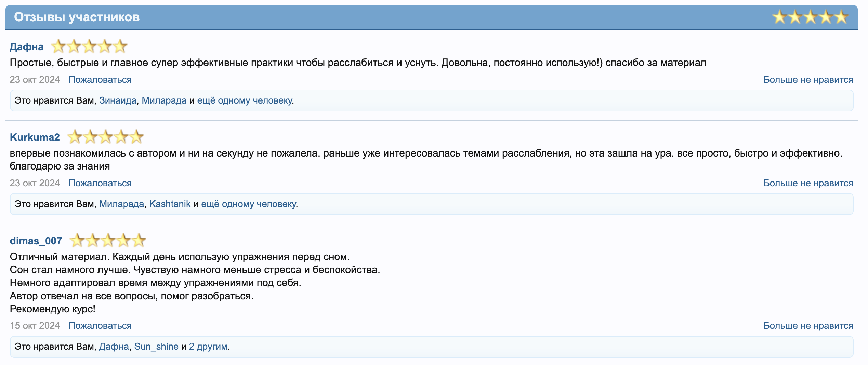Click the overall five-star rating in header
This screenshot has height=365, width=868.
click(810, 17)
